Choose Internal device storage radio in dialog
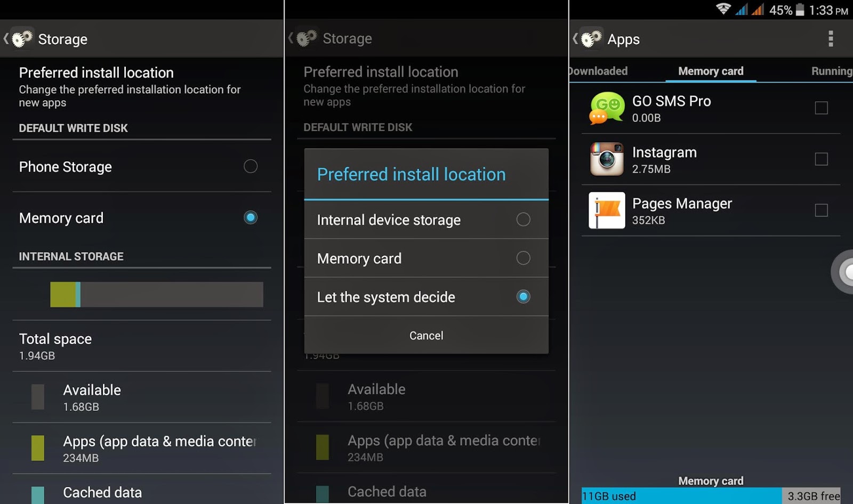The image size is (853, 504). tap(524, 220)
